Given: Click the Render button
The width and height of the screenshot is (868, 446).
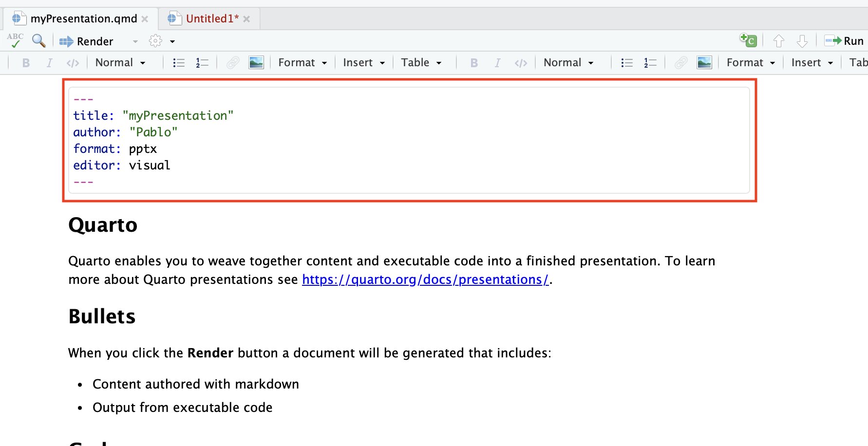Looking at the screenshot, I should click(x=86, y=41).
